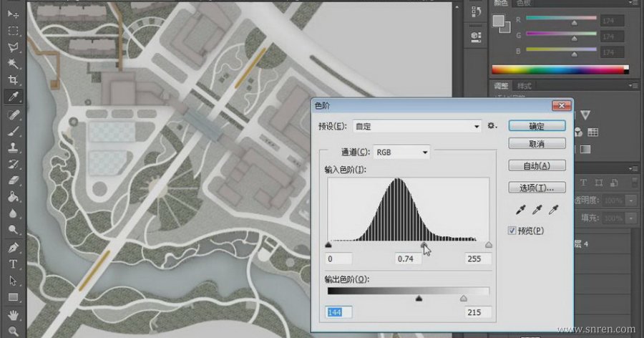Select the Polygonal Lasso tool

13,47
